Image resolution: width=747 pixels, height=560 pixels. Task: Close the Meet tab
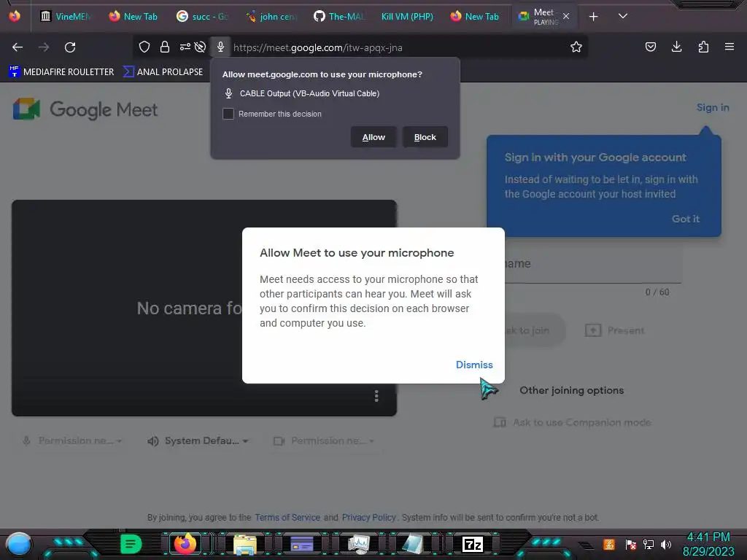(x=566, y=16)
